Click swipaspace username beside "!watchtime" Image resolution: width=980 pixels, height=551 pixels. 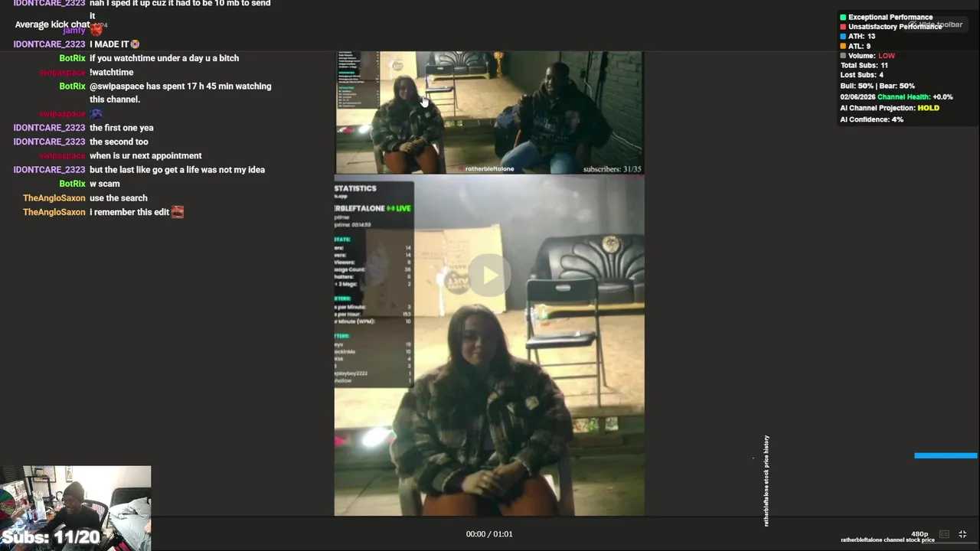pos(62,72)
